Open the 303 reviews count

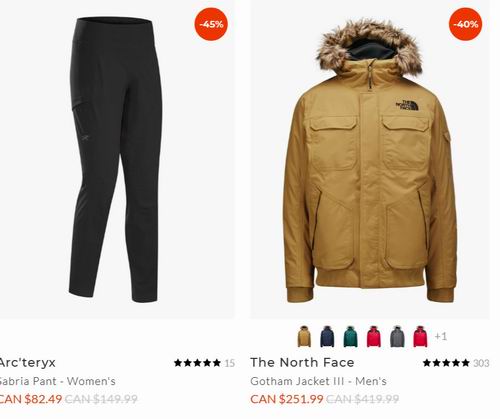(481, 363)
